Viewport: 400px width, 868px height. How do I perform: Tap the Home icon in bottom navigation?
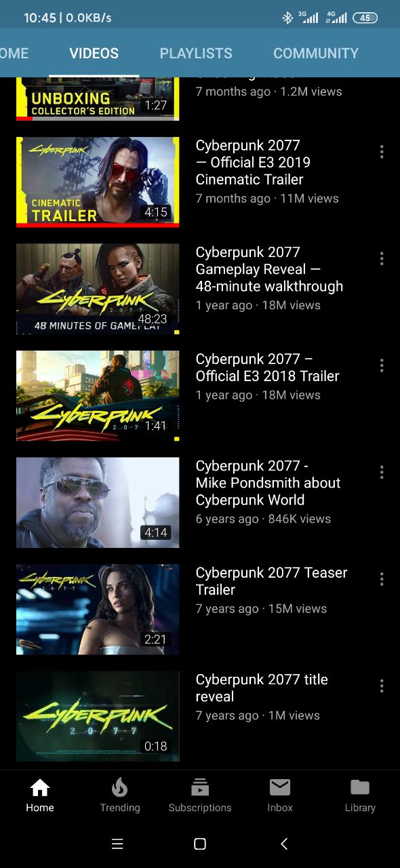pyautogui.click(x=40, y=787)
